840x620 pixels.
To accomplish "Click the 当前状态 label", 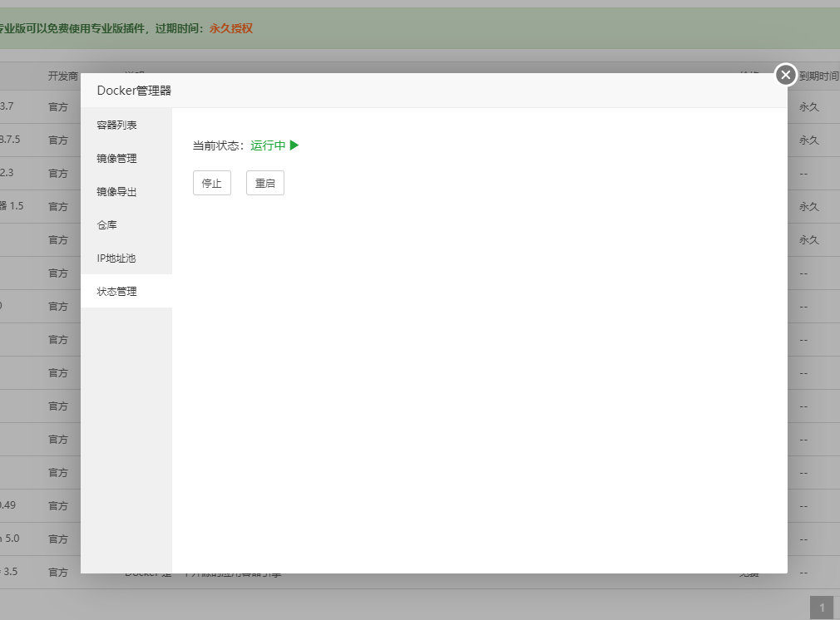I will [x=218, y=145].
